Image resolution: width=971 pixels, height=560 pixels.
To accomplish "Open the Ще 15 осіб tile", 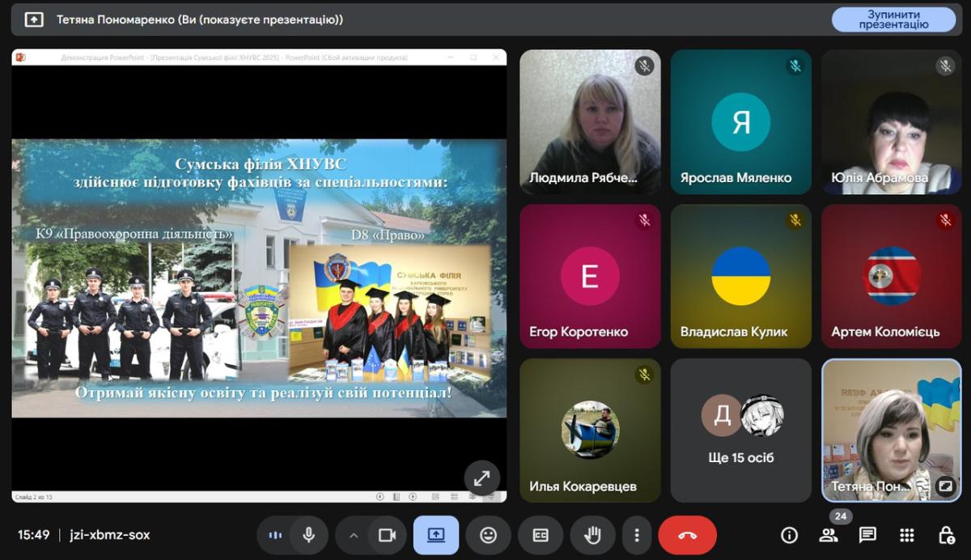I will click(740, 431).
